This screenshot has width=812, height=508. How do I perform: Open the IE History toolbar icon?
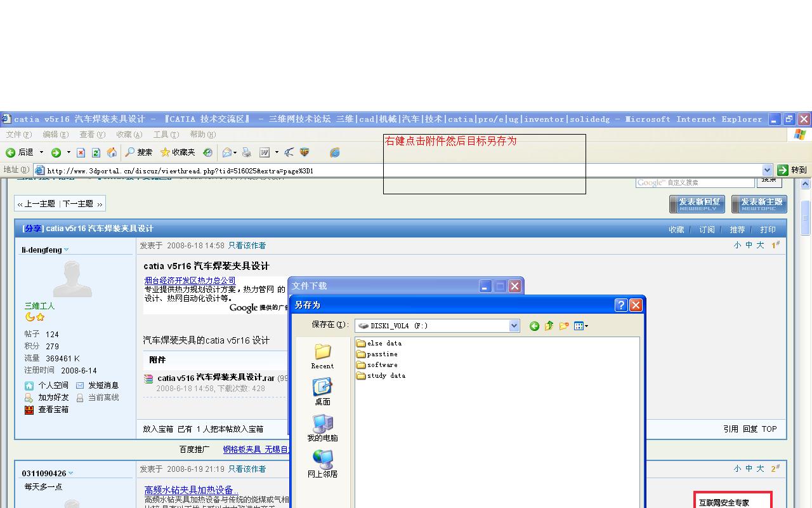tap(207, 152)
